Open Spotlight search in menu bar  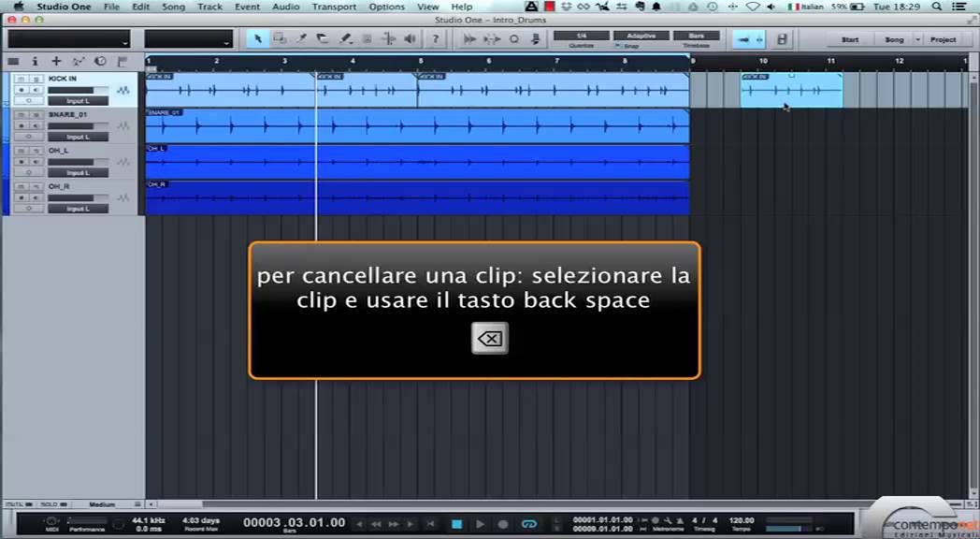pyautogui.click(x=936, y=7)
